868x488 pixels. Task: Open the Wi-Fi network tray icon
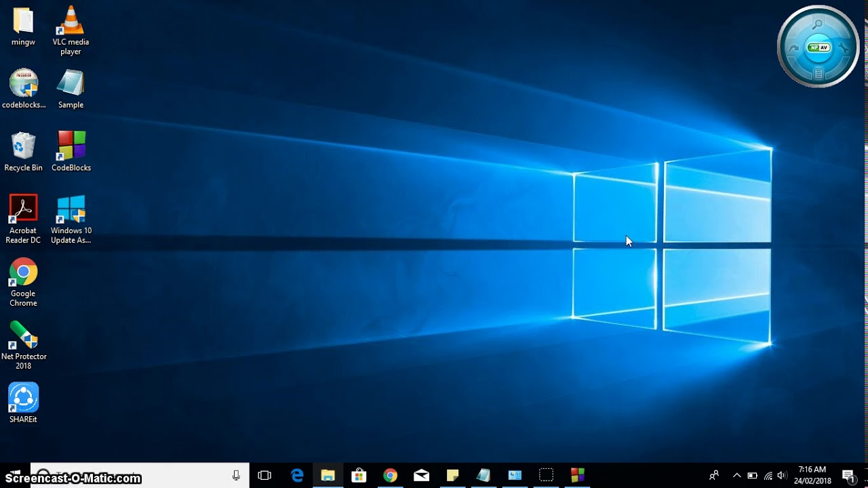768,475
